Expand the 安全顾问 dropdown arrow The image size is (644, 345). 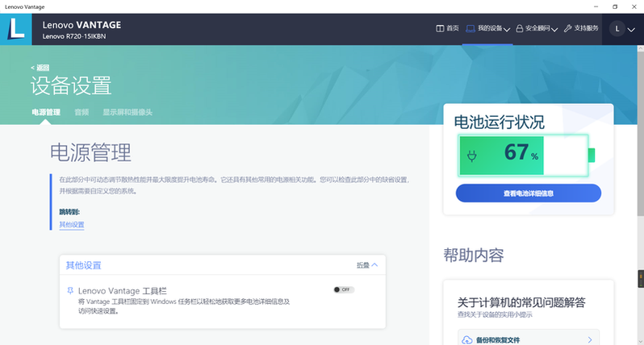click(554, 30)
